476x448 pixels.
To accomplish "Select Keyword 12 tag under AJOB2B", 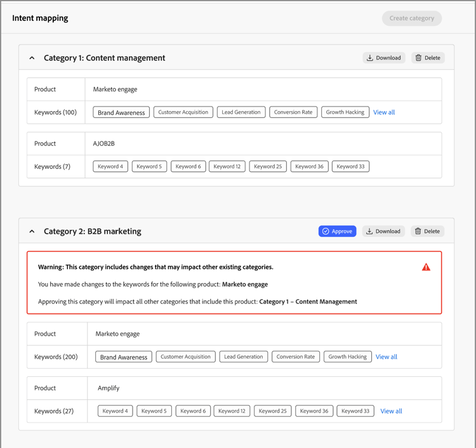I will click(227, 166).
